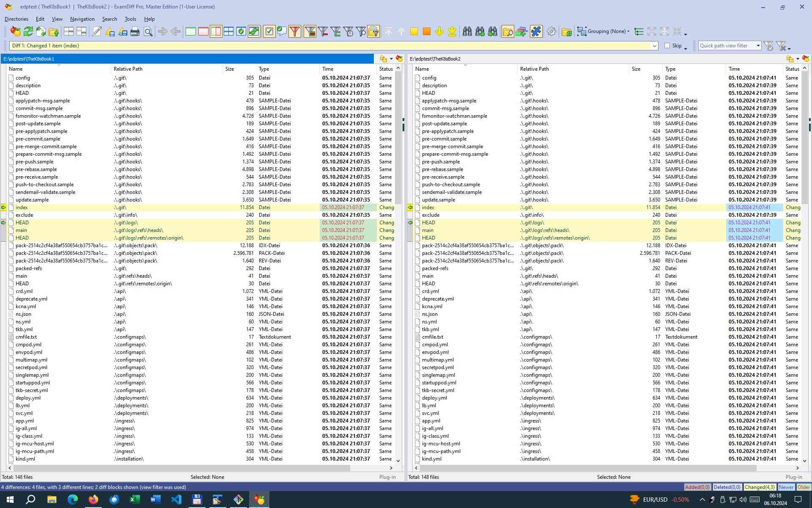
Task: Toggle the green arrows synchronize button
Action: [x=254, y=31]
